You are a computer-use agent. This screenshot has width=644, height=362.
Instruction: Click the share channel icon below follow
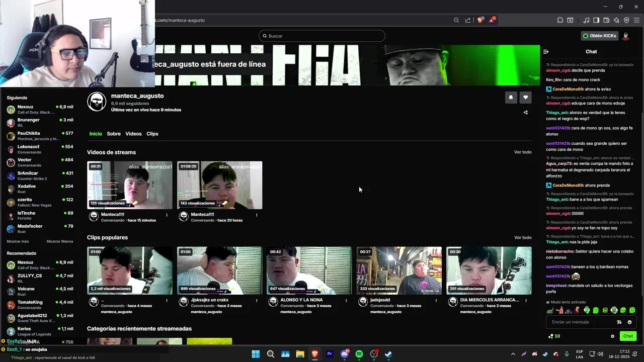coord(526,113)
